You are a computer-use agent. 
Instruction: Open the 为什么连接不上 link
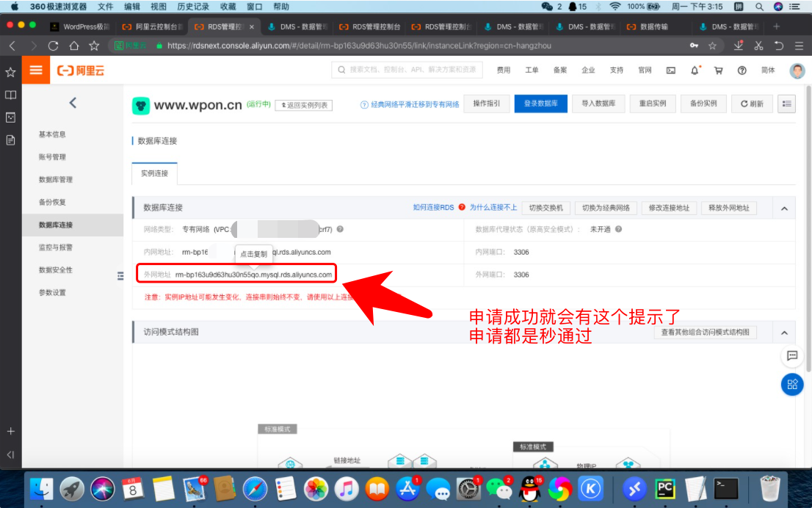coord(493,208)
